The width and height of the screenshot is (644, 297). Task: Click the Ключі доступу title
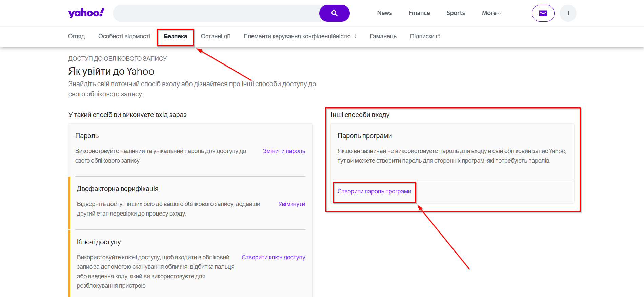coord(99,242)
